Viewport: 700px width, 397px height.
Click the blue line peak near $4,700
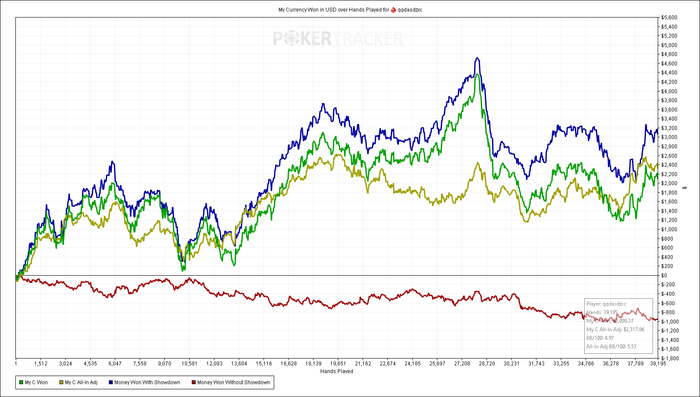(478, 58)
